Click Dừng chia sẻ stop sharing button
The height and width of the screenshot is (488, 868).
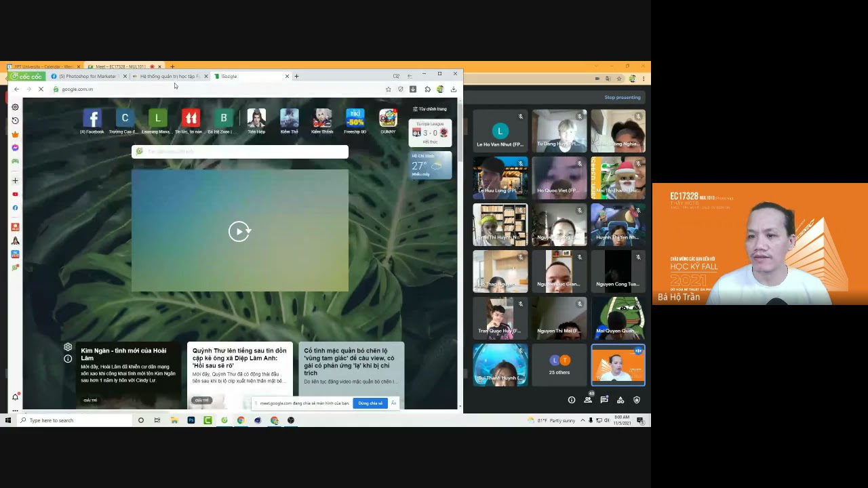click(370, 403)
